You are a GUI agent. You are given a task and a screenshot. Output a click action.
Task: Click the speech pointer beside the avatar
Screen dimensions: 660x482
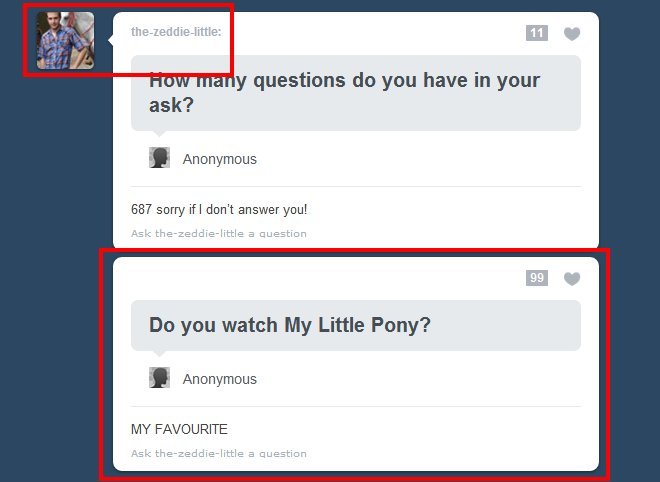(x=111, y=40)
